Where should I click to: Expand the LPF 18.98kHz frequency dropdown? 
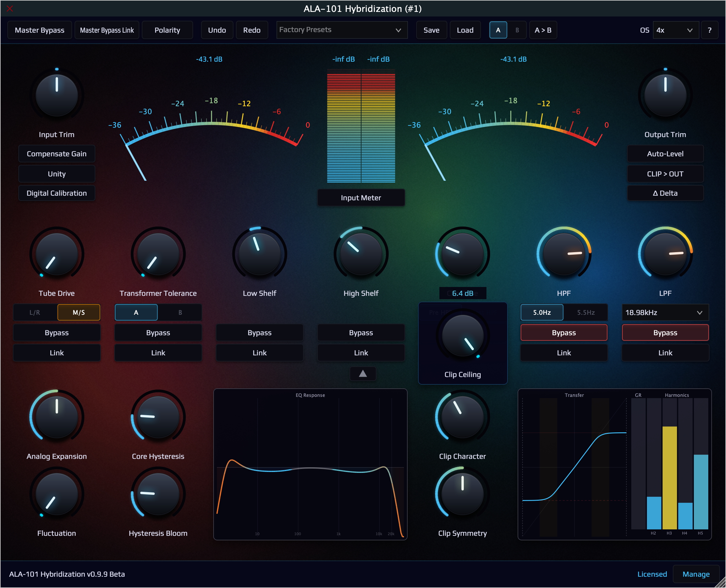tap(665, 312)
